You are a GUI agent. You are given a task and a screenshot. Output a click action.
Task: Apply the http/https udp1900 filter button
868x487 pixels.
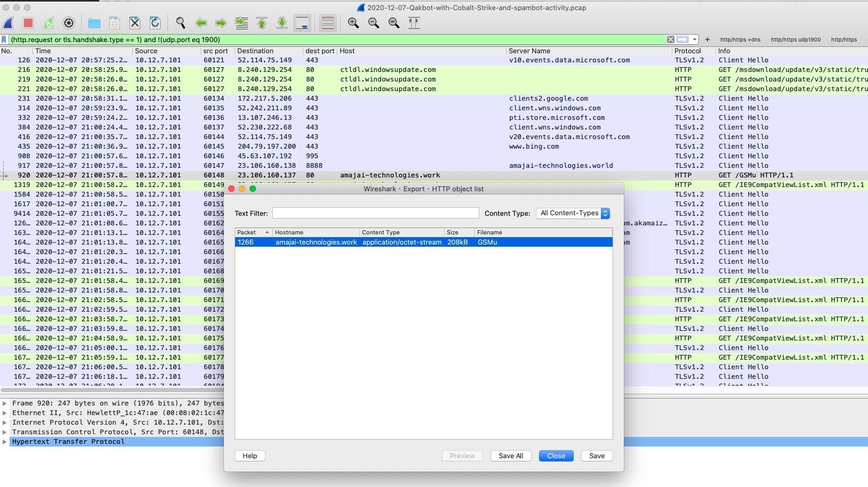(x=795, y=39)
